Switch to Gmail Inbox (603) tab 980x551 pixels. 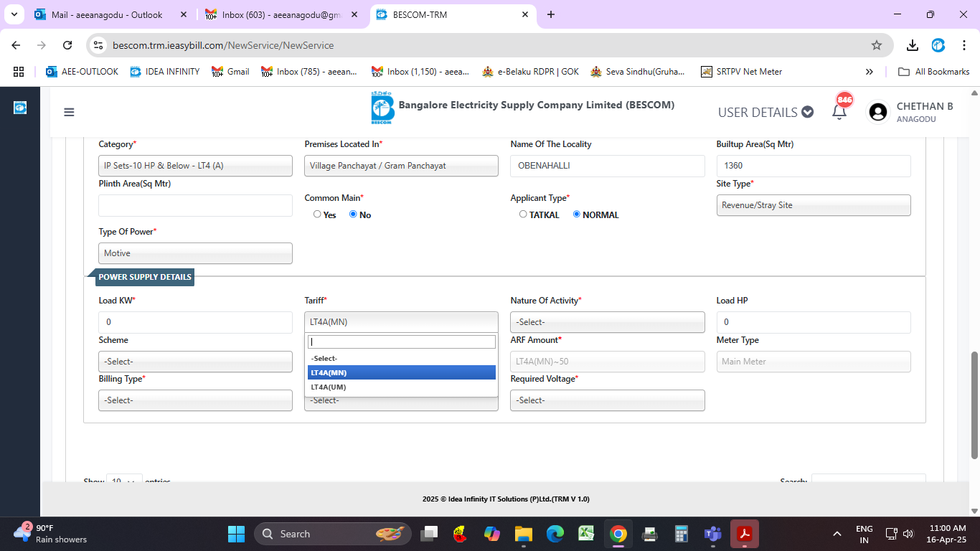pyautogui.click(x=283, y=14)
